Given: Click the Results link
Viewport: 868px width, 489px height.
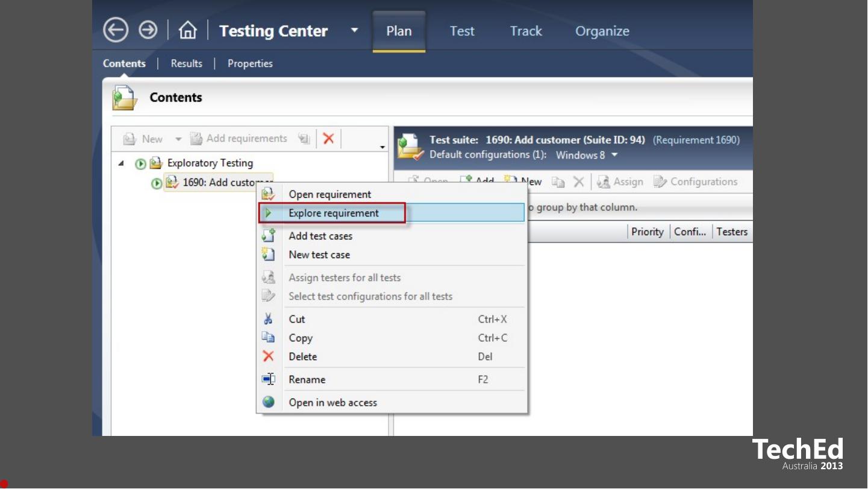Looking at the screenshot, I should click(187, 63).
